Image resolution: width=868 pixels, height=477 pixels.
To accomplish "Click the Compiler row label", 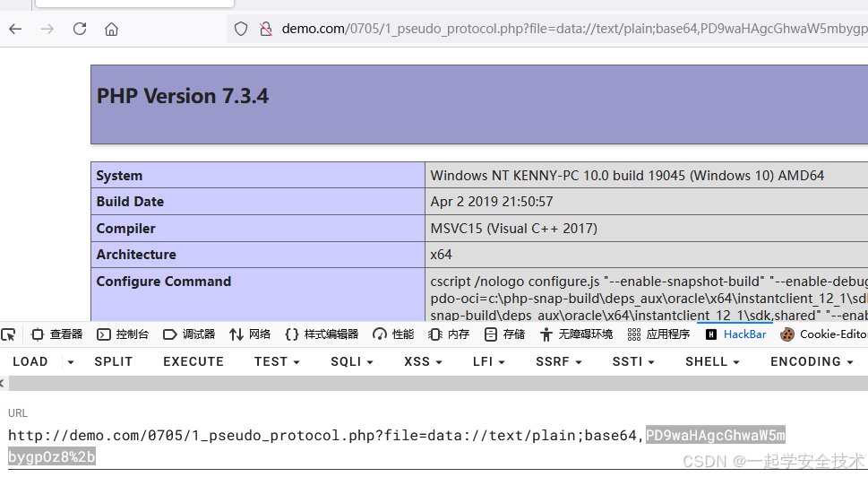I will (x=125, y=229).
